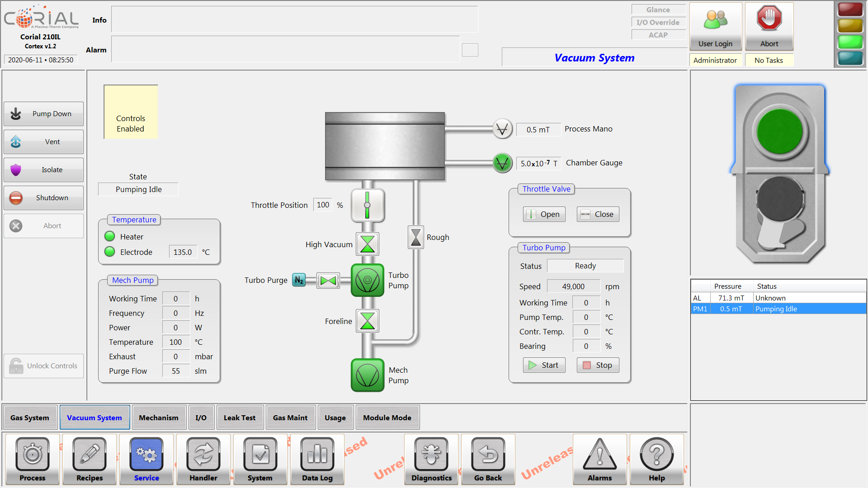Click the red stack light
This screenshot has height=488, width=868.
[x=850, y=9]
